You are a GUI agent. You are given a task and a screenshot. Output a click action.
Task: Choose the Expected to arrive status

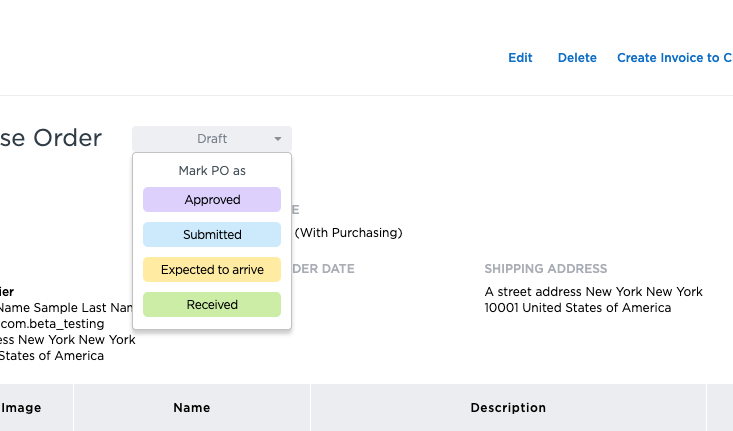pyautogui.click(x=212, y=270)
